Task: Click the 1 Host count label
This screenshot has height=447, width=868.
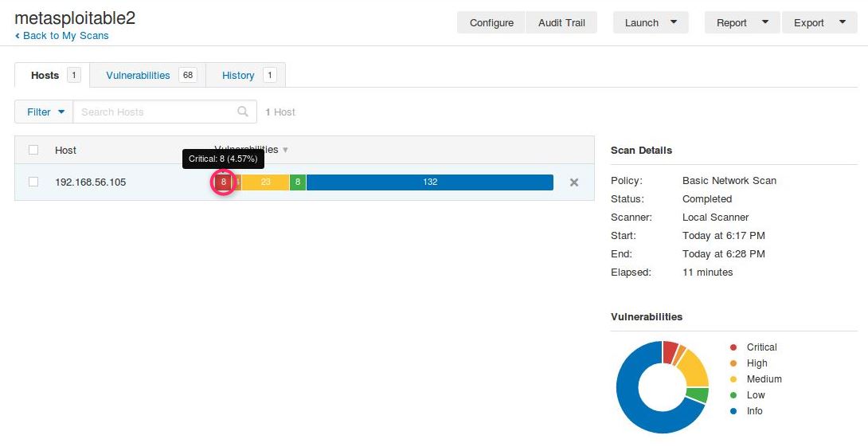Action: (280, 112)
